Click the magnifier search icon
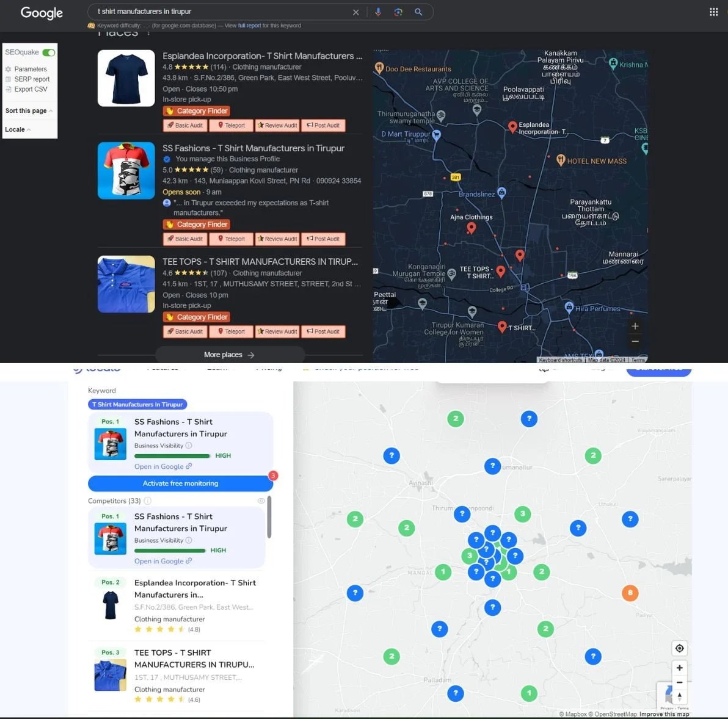728x719 pixels. 418,12
